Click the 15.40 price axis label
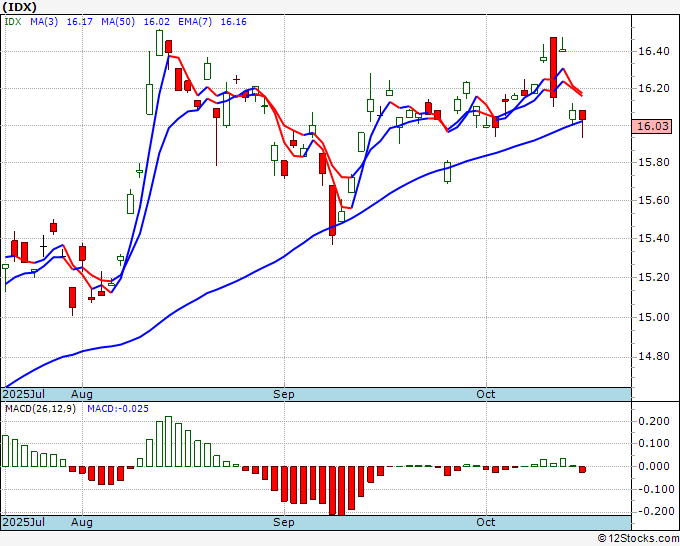This screenshot has height=546, width=680. pyautogui.click(x=654, y=238)
